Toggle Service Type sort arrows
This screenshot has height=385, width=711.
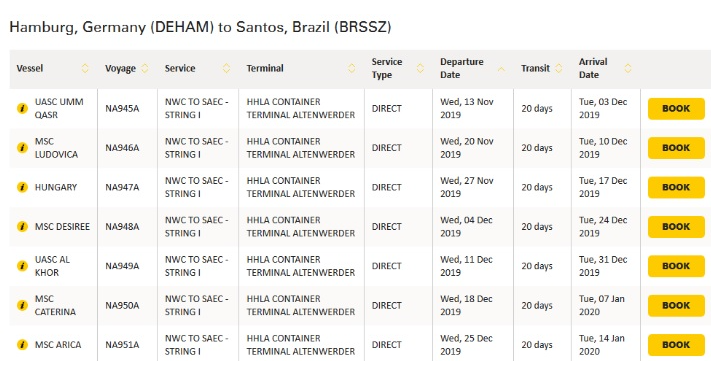pos(420,68)
